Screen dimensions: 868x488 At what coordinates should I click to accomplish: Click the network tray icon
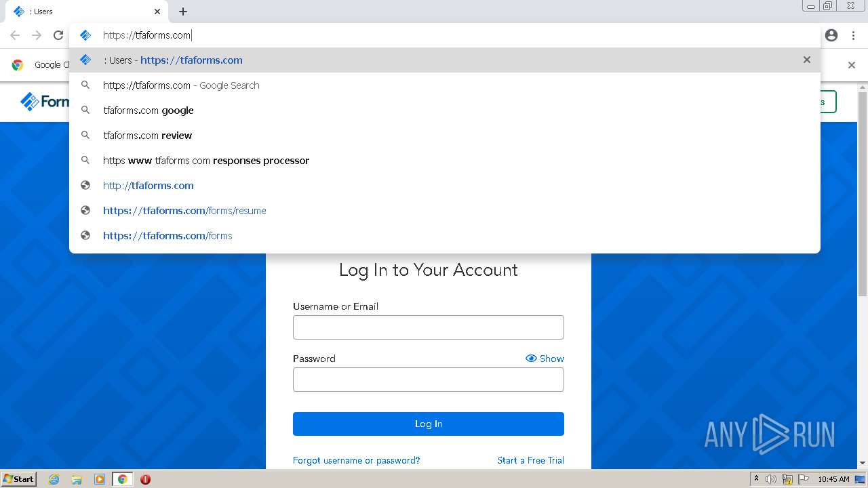[x=787, y=479]
